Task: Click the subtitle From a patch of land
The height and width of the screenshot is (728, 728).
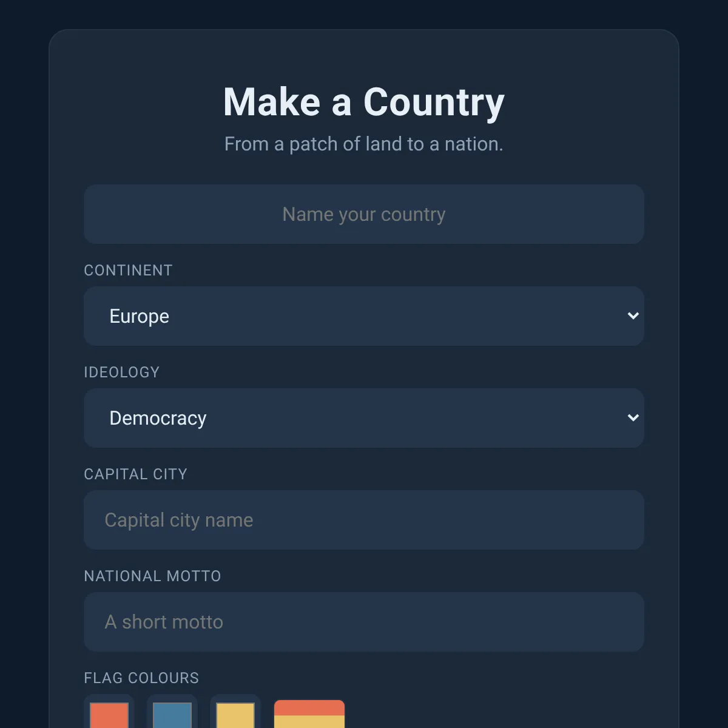Action: [x=364, y=144]
